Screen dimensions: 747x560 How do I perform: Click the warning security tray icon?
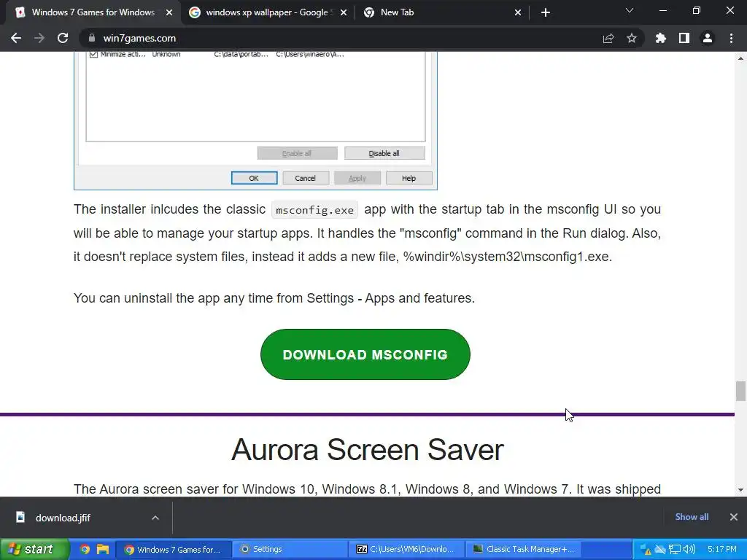(x=646, y=550)
